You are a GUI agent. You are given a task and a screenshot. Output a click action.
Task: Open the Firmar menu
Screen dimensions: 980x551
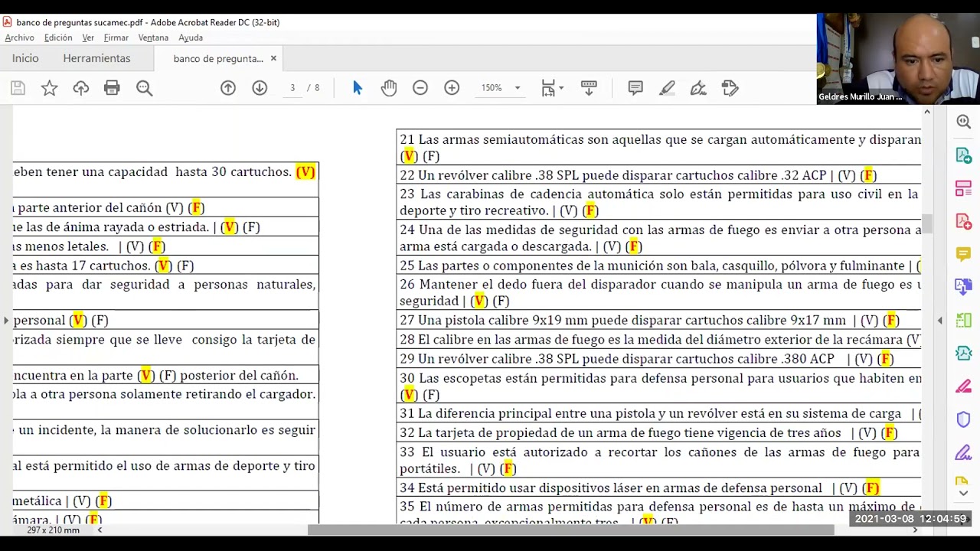[116, 37]
